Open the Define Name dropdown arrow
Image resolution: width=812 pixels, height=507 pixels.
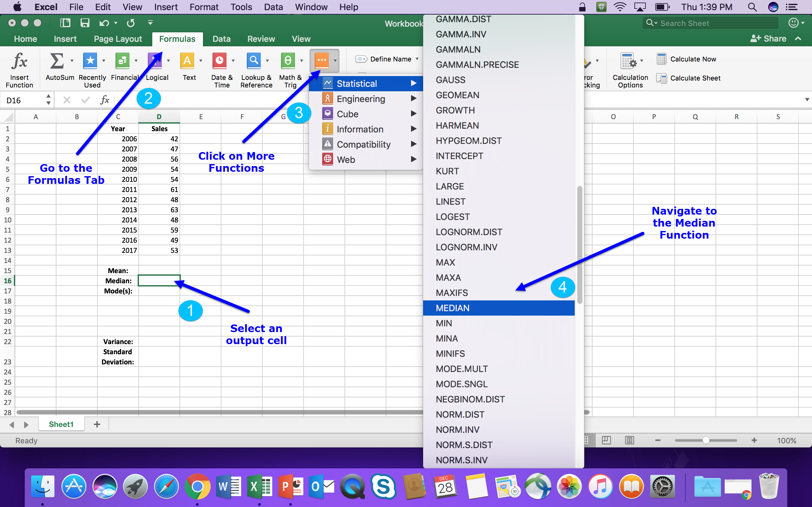(417, 59)
